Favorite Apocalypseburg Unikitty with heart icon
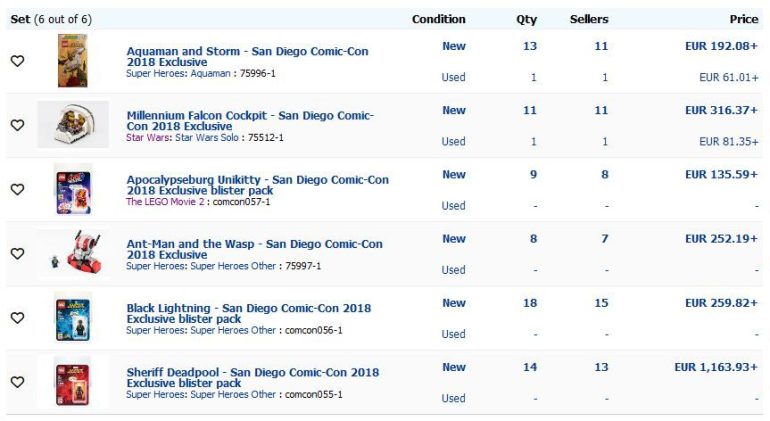770x421 pixels. (x=17, y=189)
